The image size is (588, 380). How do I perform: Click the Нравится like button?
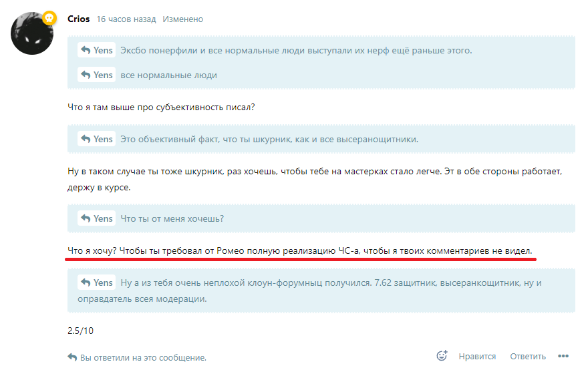point(477,357)
